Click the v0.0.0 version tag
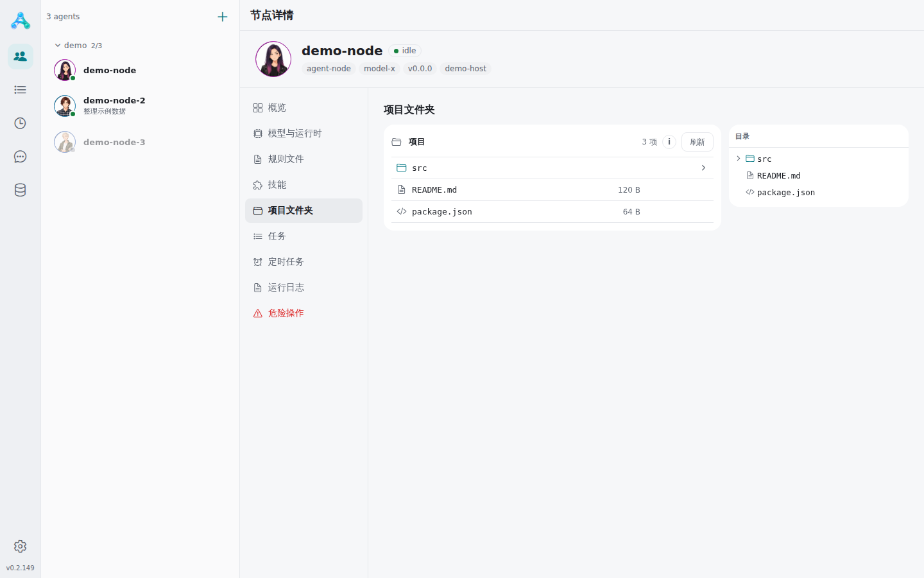 coord(420,69)
